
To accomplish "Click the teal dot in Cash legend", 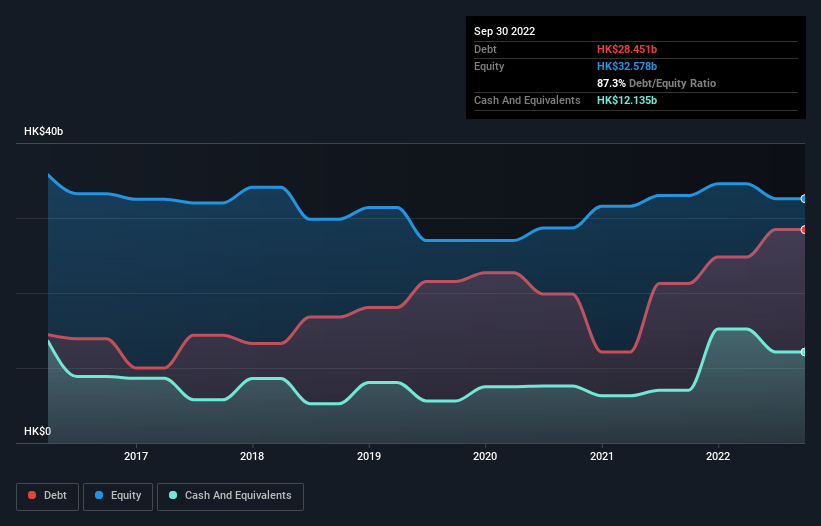I will pyautogui.click(x=173, y=495).
